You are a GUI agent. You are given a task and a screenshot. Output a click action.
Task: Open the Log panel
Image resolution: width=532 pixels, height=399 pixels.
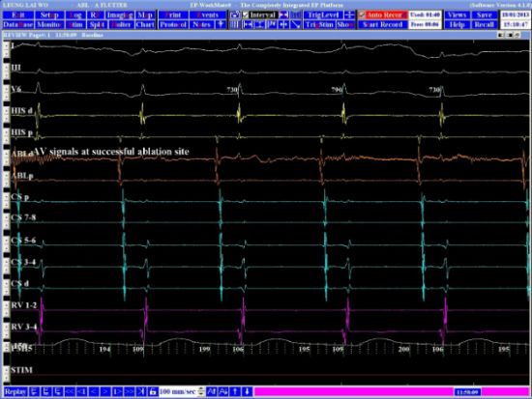[x=75, y=14]
